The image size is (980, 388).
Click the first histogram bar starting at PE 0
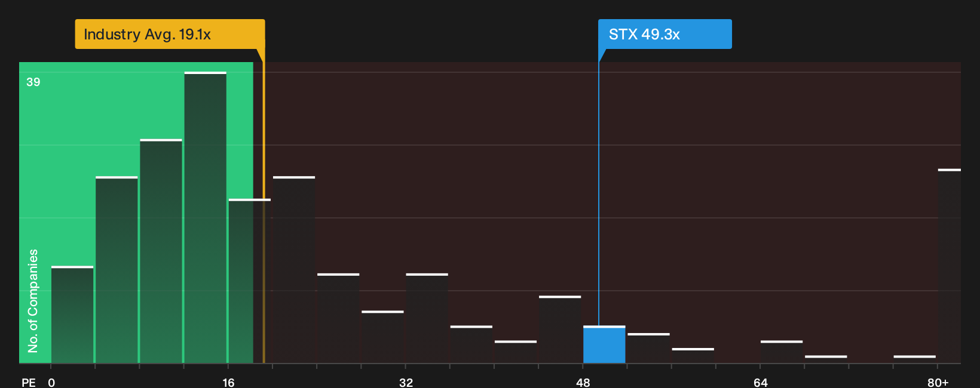point(72,315)
